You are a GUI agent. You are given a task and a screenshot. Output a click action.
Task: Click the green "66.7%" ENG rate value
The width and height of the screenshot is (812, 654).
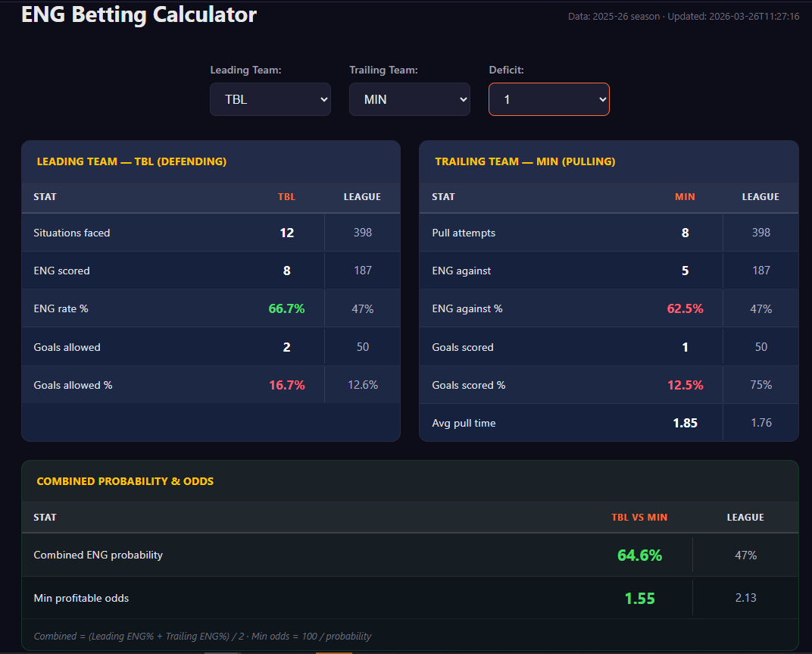(x=286, y=309)
